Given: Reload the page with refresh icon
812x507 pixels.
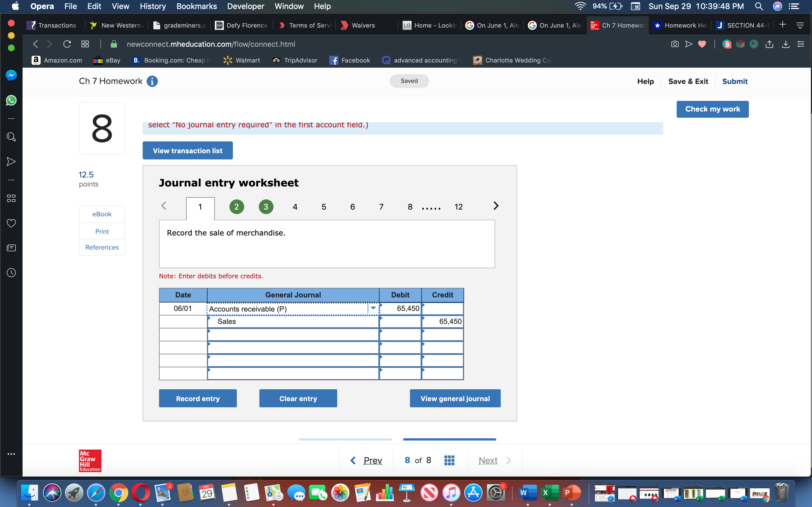Looking at the screenshot, I should pos(67,44).
